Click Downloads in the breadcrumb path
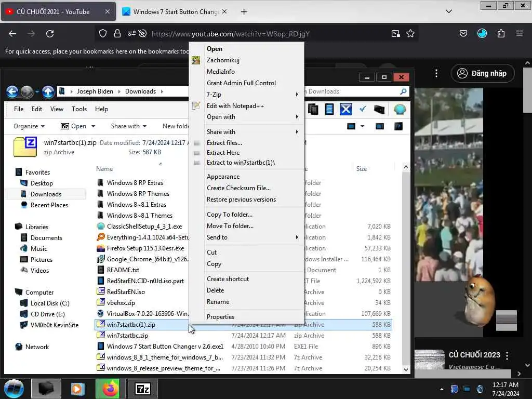 pos(140,91)
